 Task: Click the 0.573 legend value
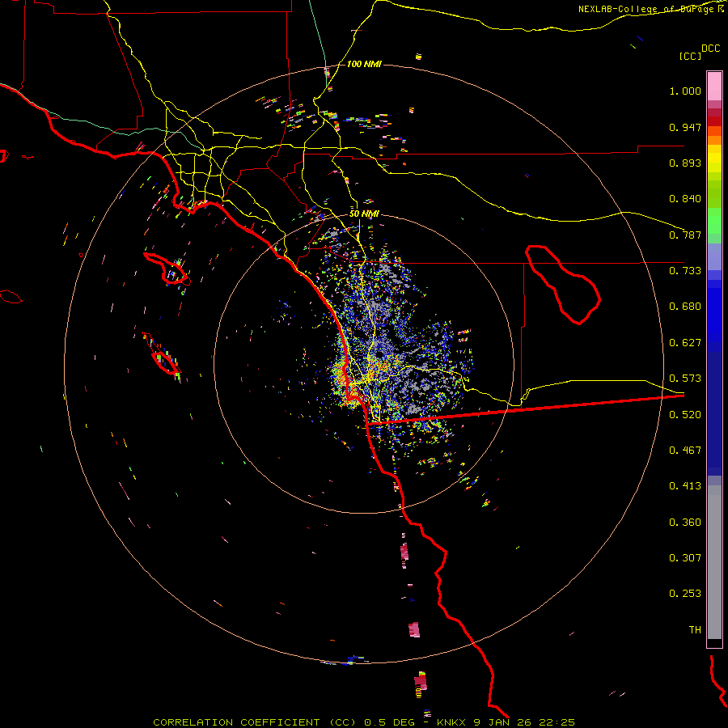pyautogui.click(x=685, y=379)
